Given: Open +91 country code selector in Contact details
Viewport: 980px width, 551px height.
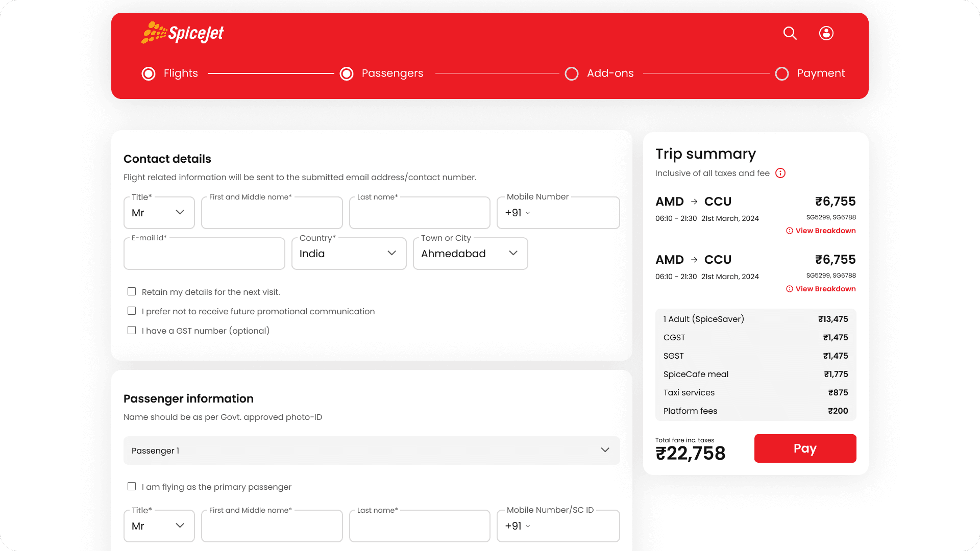Looking at the screenshot, I should pyautogui.click(x=518, y=213).
